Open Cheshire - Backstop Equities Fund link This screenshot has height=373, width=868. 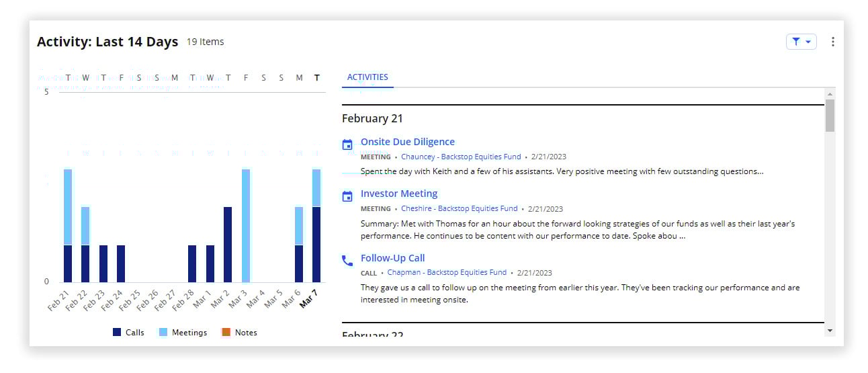tap(459, 208)
